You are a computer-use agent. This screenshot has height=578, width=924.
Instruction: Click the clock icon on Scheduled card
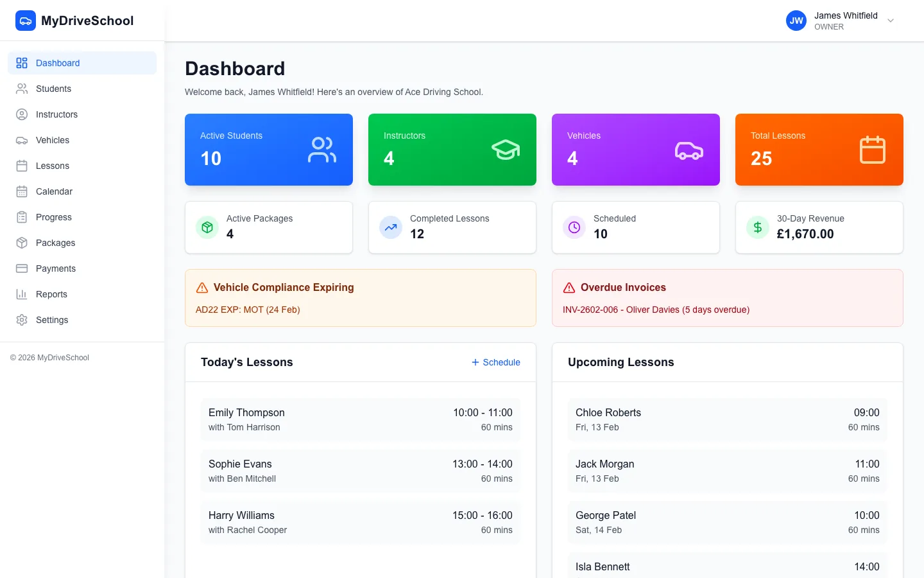coord(574,227)
